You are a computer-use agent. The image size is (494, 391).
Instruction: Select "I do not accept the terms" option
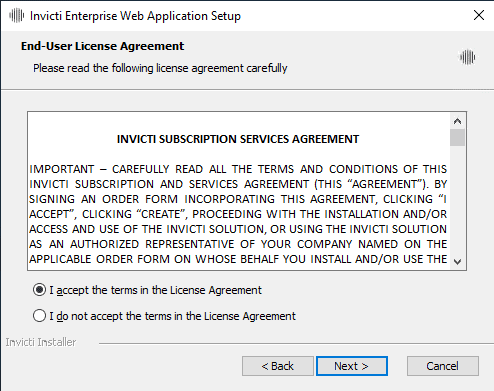coord(39,315)
